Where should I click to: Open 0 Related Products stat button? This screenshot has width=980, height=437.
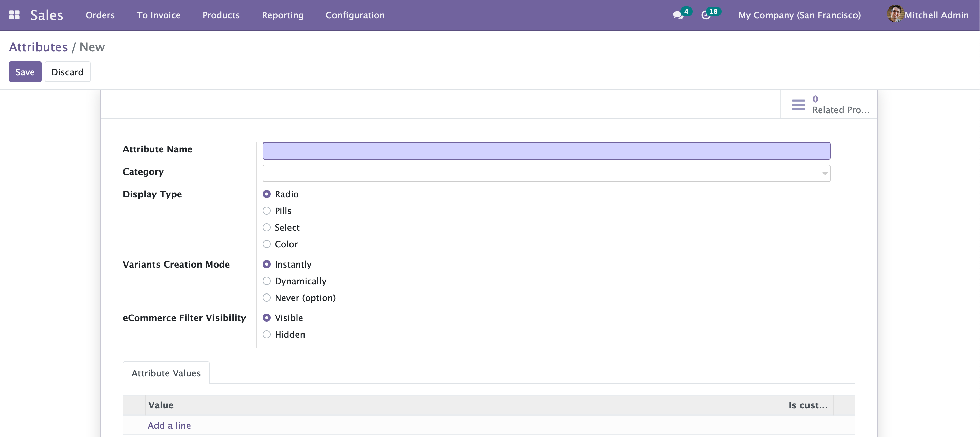[x=829, y=105]
